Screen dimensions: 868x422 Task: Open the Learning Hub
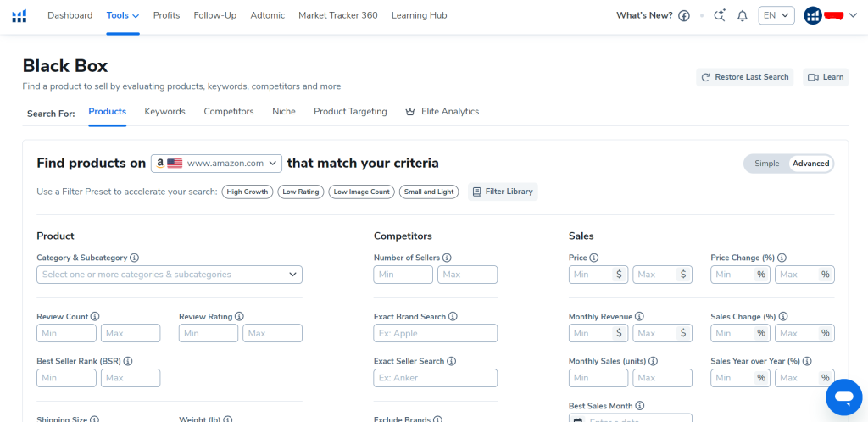(419, 15)
